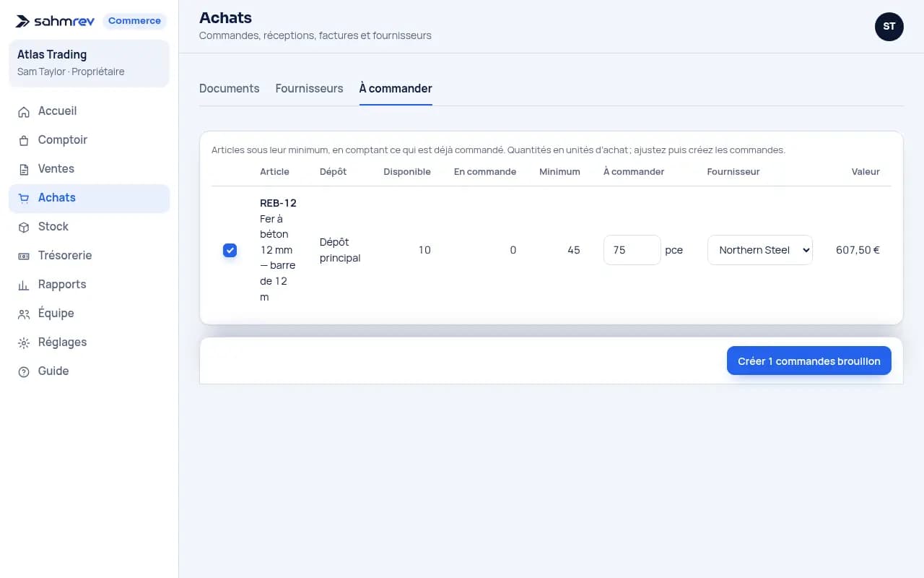This screenshot has height=578, width=924.
Task: Click the Accueil home icon
Action: click(24, 111)
